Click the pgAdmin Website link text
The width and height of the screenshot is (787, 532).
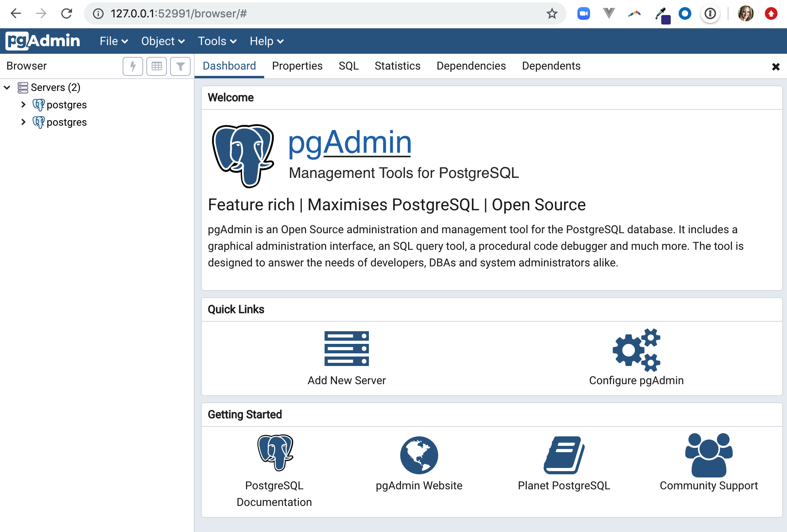click(x=419, y=486)
